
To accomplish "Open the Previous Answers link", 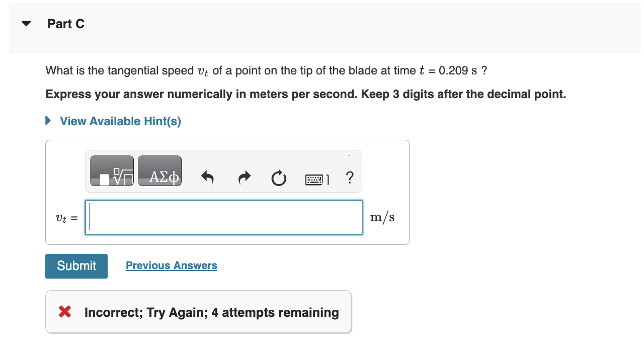I will coord(171,266).
